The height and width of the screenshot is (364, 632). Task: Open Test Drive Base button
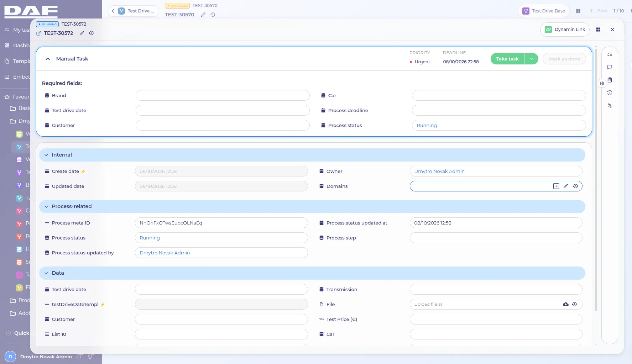pos(544,11)
